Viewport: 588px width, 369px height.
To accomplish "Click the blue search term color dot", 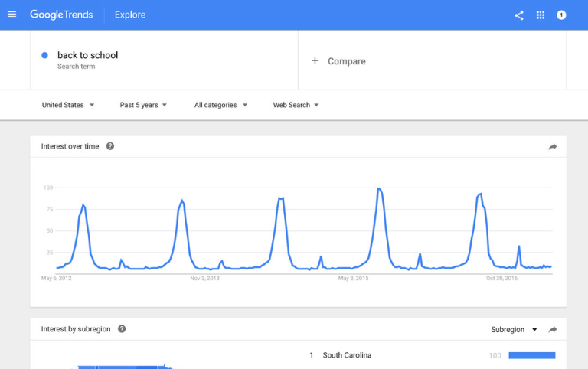I will click(44, 55).
